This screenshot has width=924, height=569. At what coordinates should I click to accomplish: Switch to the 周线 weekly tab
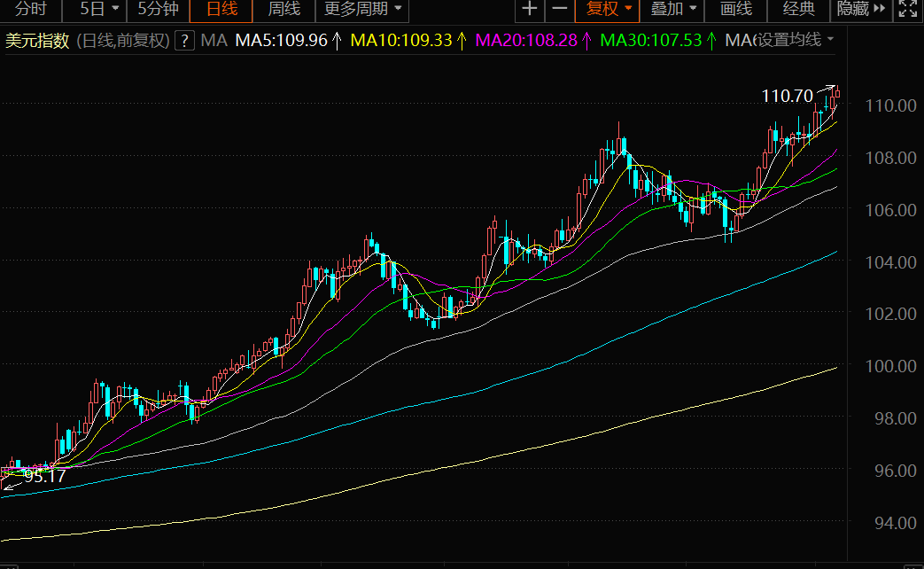pos(283,10)
